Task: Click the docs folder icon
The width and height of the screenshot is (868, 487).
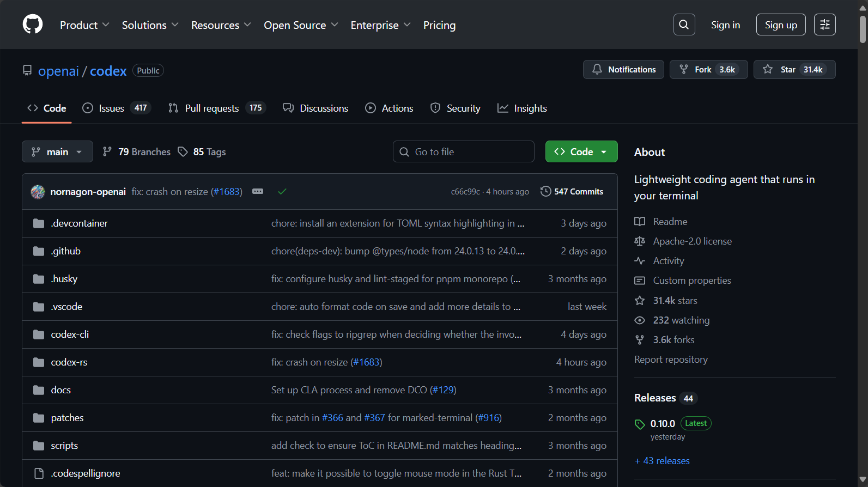Action: tap(39, 390)
